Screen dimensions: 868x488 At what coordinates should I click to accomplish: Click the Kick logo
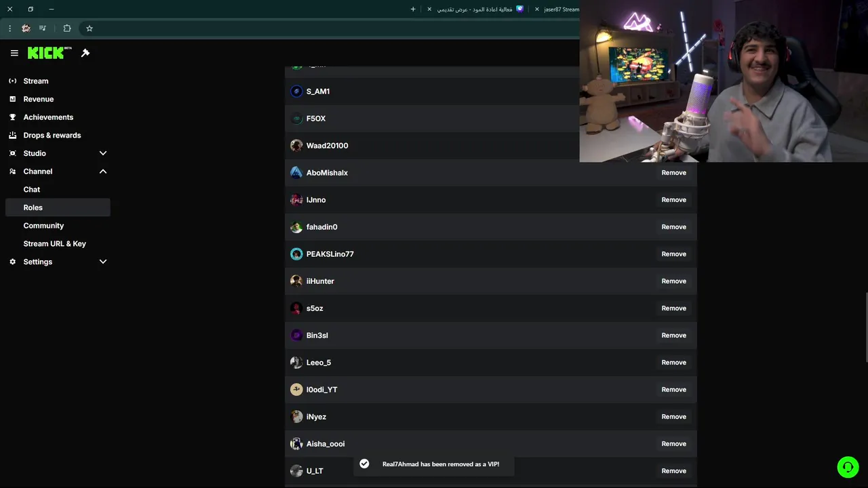50,53
